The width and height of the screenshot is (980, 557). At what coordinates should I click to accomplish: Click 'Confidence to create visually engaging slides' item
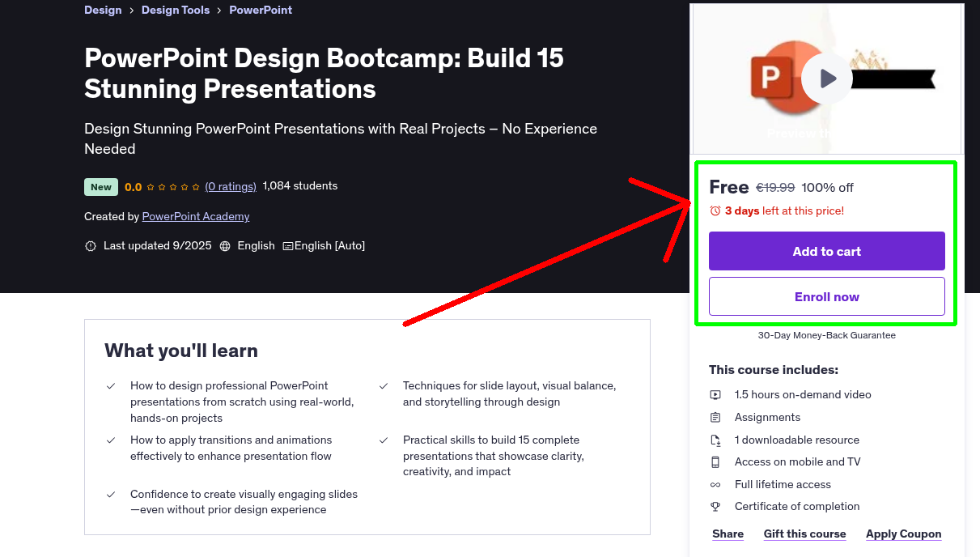pos(244,502)
